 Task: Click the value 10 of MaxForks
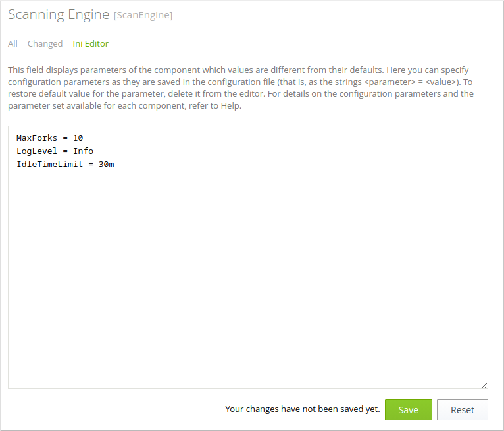[78, 138]
